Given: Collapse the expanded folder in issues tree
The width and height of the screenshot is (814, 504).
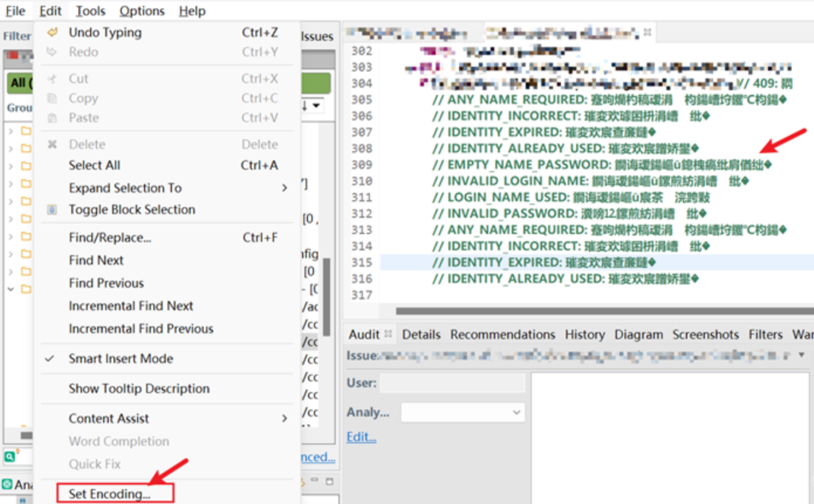Looking at the screenshot, I should click(10, 289).
